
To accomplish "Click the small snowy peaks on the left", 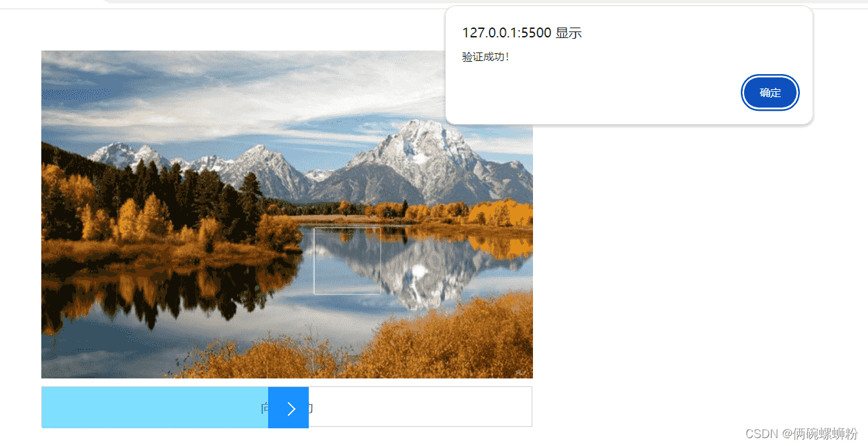I will coord(125,155).
